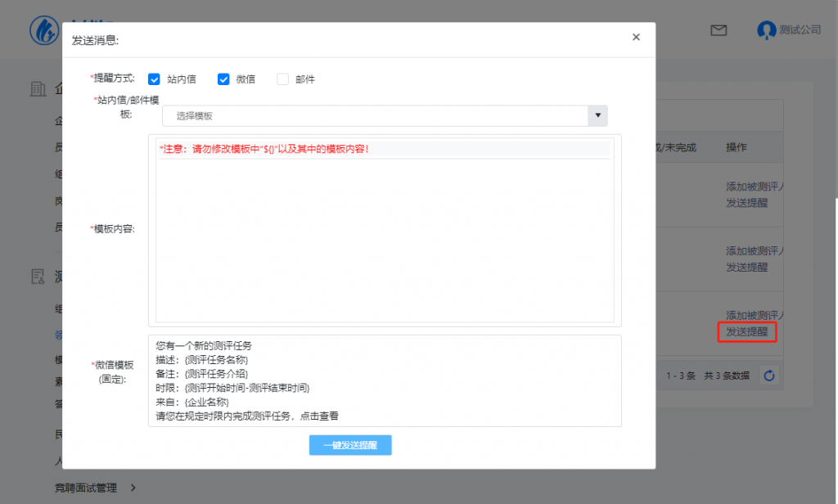
Task: Click the 测试公司 account name
Action: pyautogui.click(x=800, y=30)
